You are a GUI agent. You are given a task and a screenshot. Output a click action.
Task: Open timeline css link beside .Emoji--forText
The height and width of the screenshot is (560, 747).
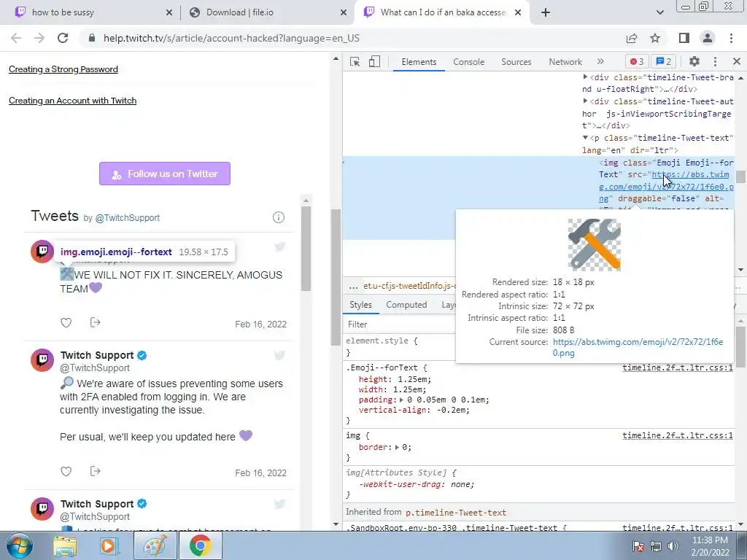[678, 367]
